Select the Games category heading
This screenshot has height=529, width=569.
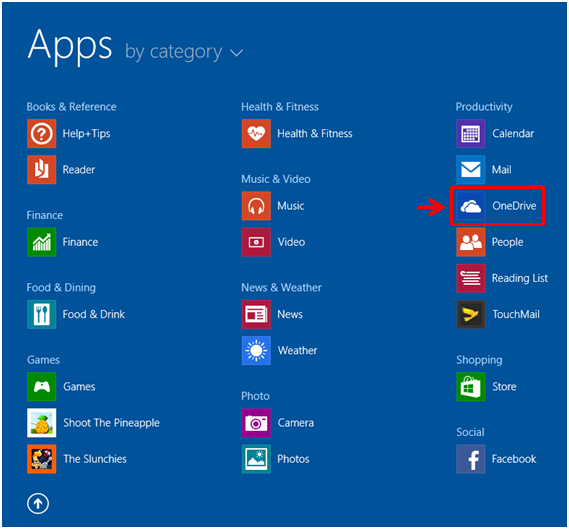pos(43,360)
